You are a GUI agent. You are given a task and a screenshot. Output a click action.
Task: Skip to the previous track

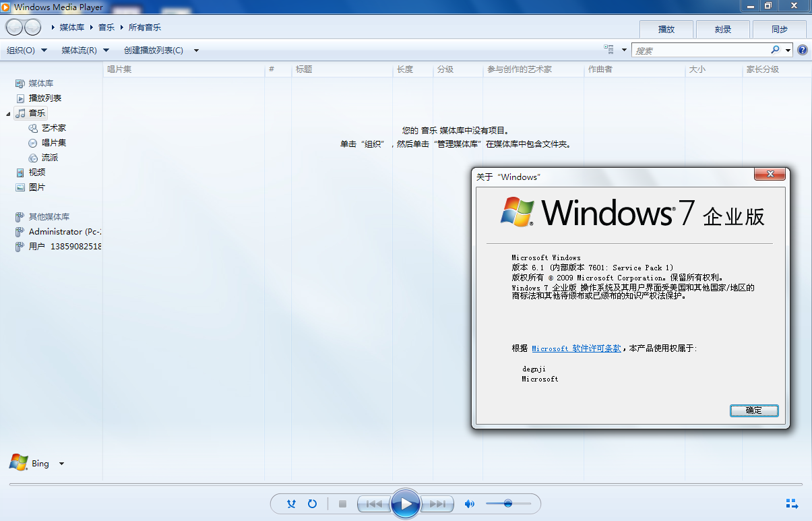click(374, 503)
